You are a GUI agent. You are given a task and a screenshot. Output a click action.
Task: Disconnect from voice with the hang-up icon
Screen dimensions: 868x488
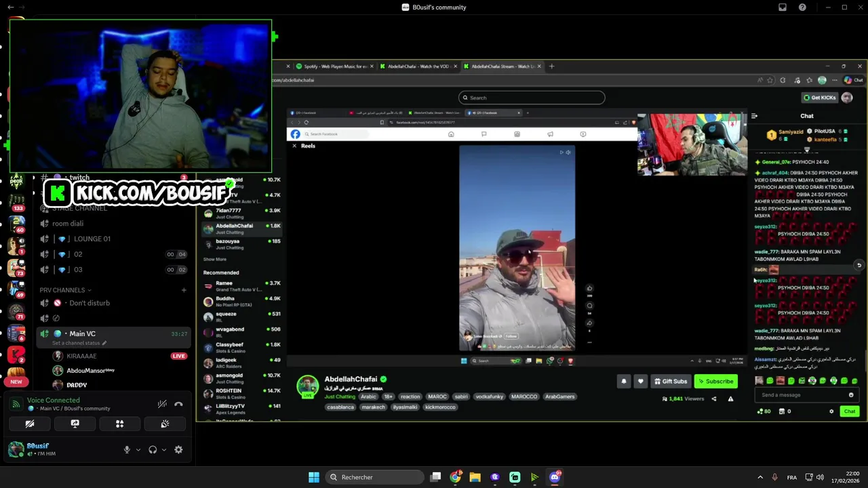coord(178,404)
